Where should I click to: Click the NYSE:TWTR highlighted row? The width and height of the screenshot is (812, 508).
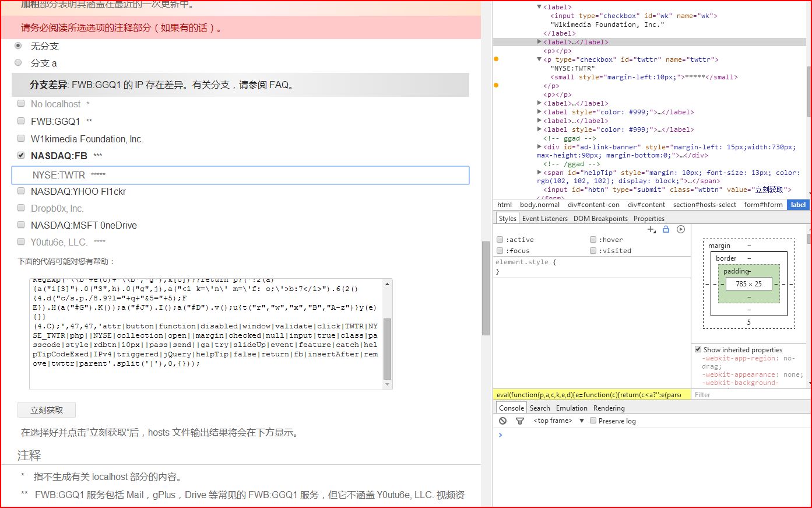(240, 175)
